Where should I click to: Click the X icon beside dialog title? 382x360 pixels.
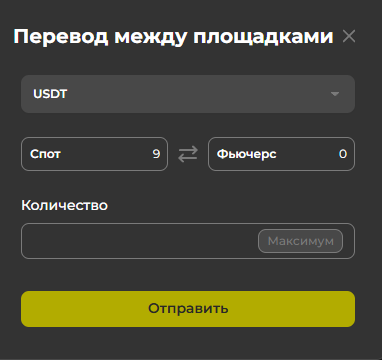click(x=349, y=36)
